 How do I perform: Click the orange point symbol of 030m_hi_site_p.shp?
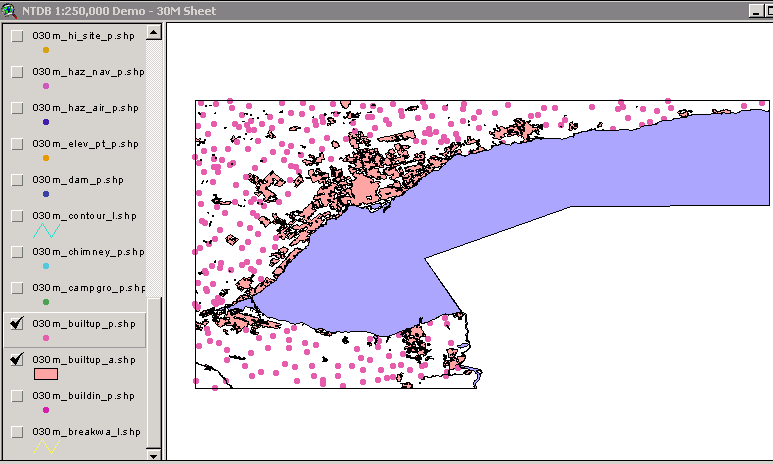[46, 50]
